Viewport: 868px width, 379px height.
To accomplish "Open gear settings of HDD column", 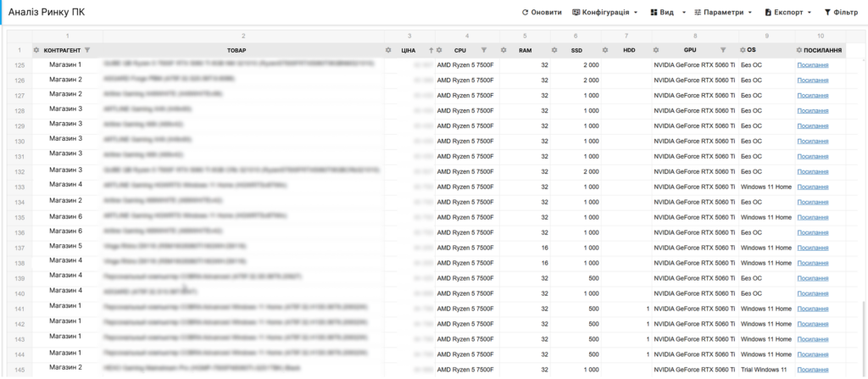I will (605, 50).
